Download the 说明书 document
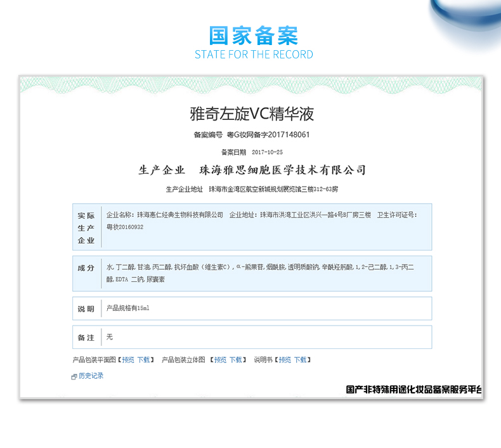 tap(301, 360)
